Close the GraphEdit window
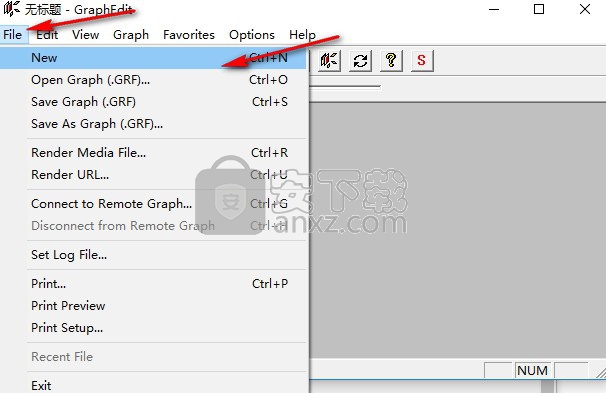606x393 pixels. tap(585, 9)
